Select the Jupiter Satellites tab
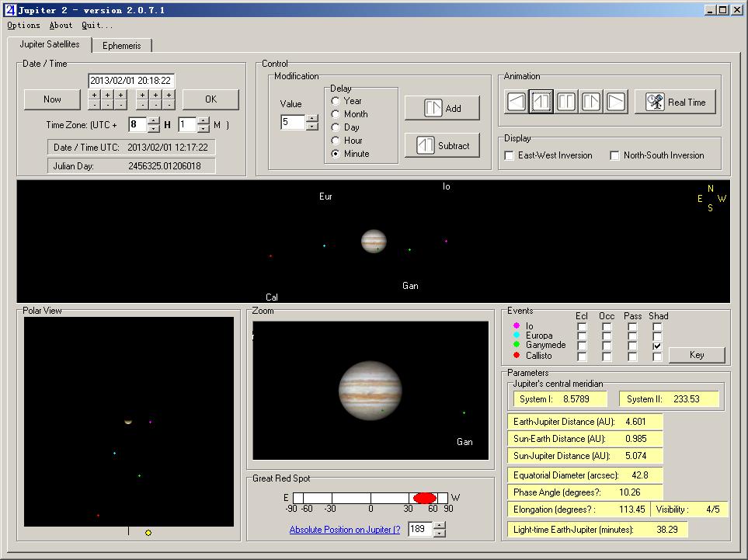Viewport: 748px width, 560px height. pos(50,44)
